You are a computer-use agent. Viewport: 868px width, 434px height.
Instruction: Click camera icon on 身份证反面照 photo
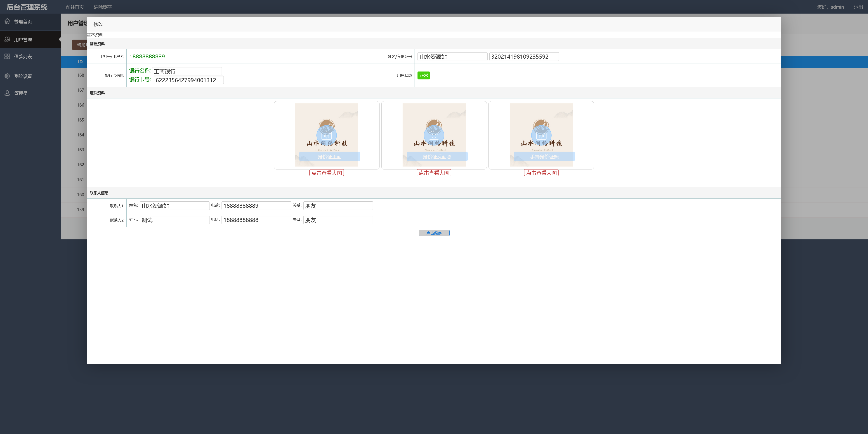434,135
